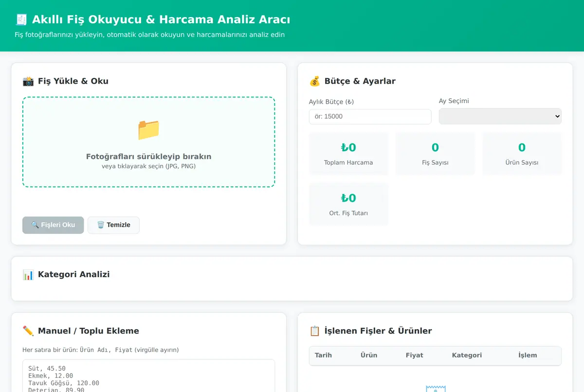Click the 'veya tıklayarak seçin (JPG, PNG)' hint
Image resolution: width=584 pixels, height=392 pixels.
tap(148, 166)
